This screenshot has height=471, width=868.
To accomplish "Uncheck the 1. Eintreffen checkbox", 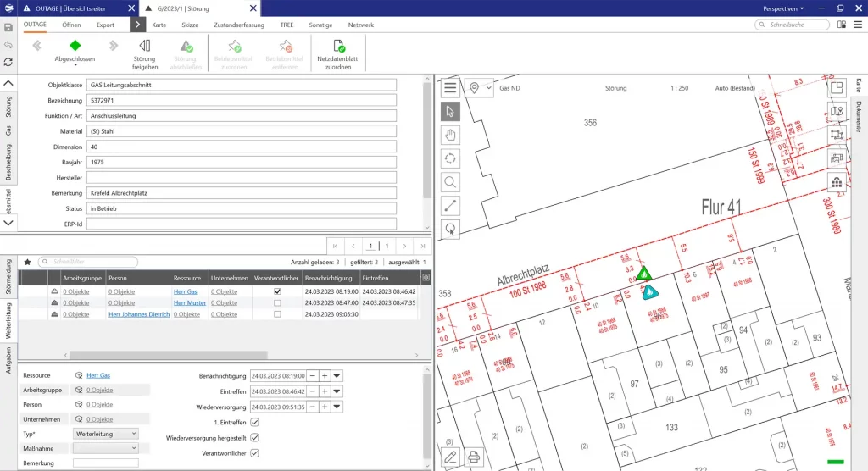I will click(x=254, y=422).
